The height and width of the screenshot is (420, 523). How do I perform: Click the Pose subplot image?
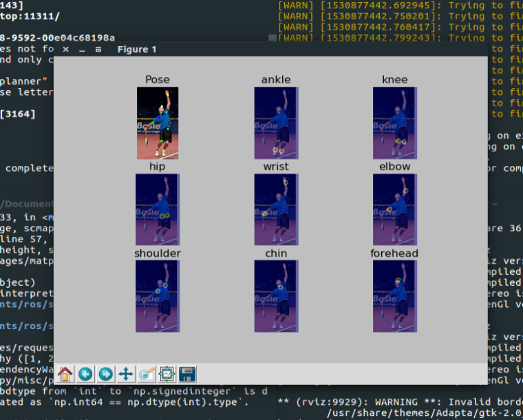coord(158,123)
